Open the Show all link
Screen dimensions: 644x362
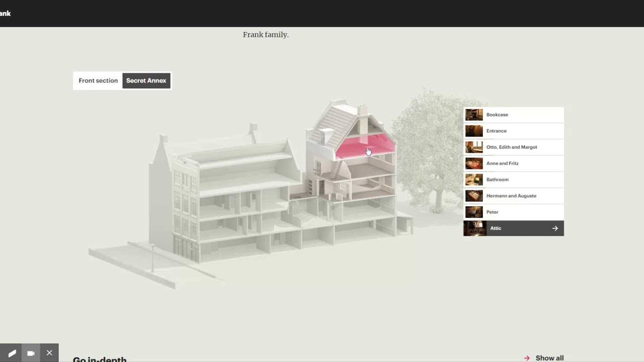(549, 358)
